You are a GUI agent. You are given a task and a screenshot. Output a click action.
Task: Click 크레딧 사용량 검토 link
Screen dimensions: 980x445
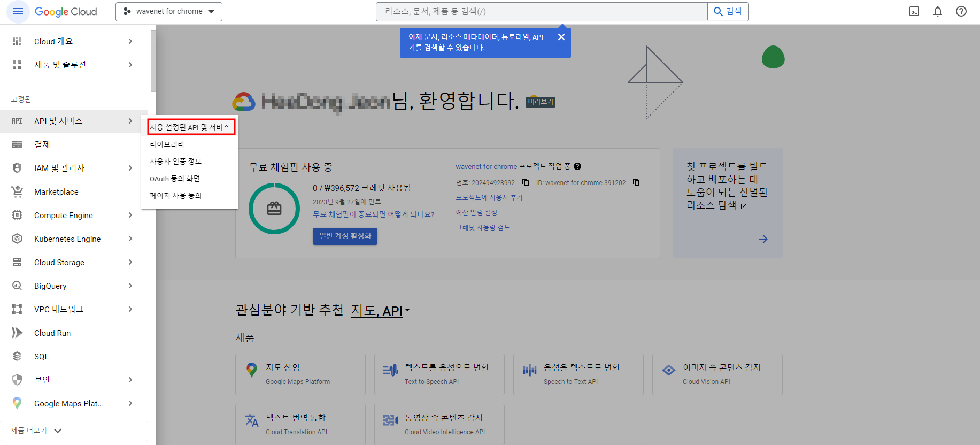tap(483, 227)
